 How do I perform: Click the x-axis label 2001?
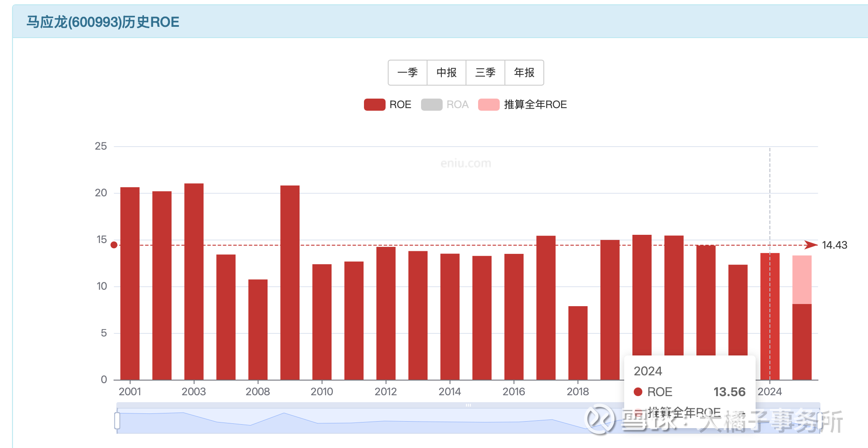coord(130,392)
